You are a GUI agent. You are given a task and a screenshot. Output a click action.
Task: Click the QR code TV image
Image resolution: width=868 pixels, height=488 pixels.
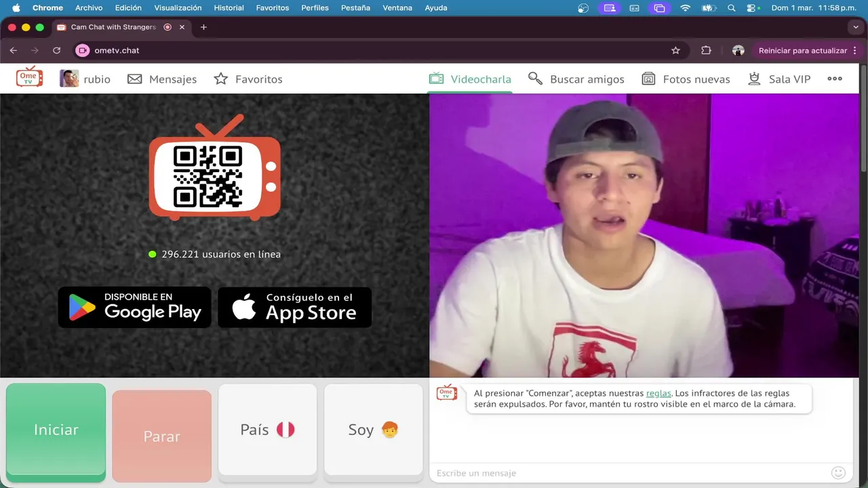pyautogui.click(x=214, y=168)
